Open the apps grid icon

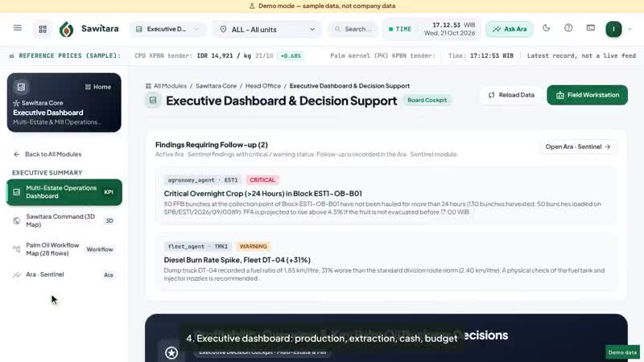pos(43,29)
